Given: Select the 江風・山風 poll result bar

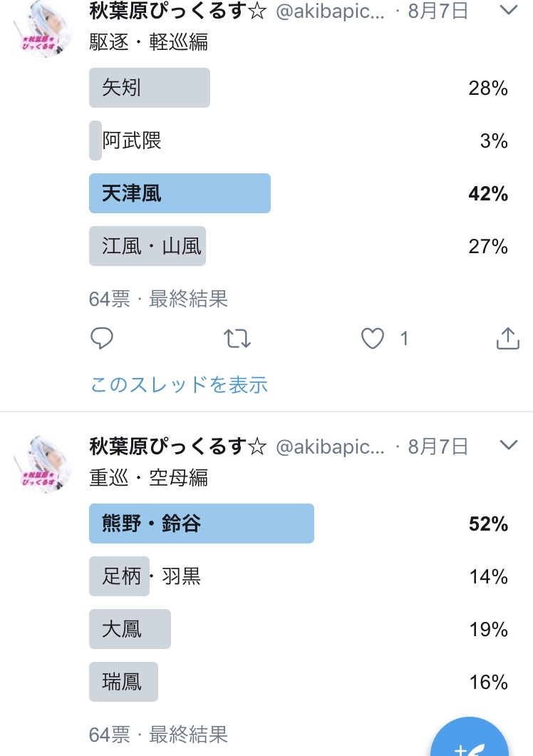Looking at the screenshot, I should point(148,246).
